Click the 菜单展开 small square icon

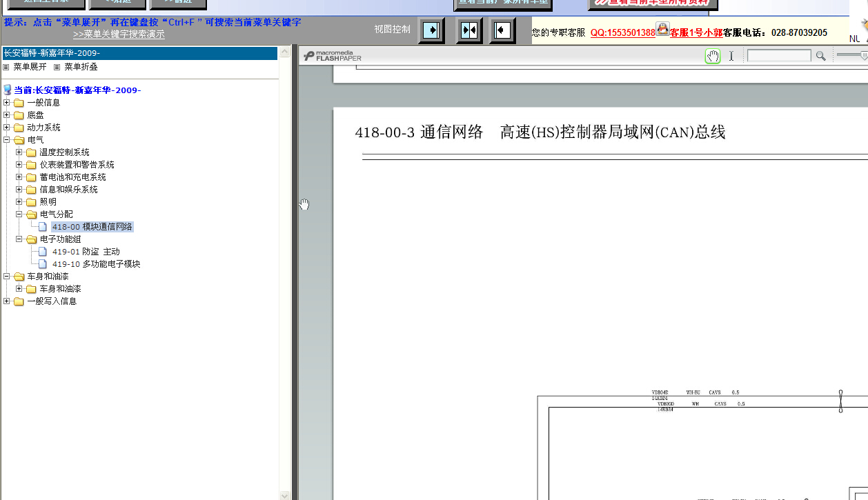click(x=6, y=67)
